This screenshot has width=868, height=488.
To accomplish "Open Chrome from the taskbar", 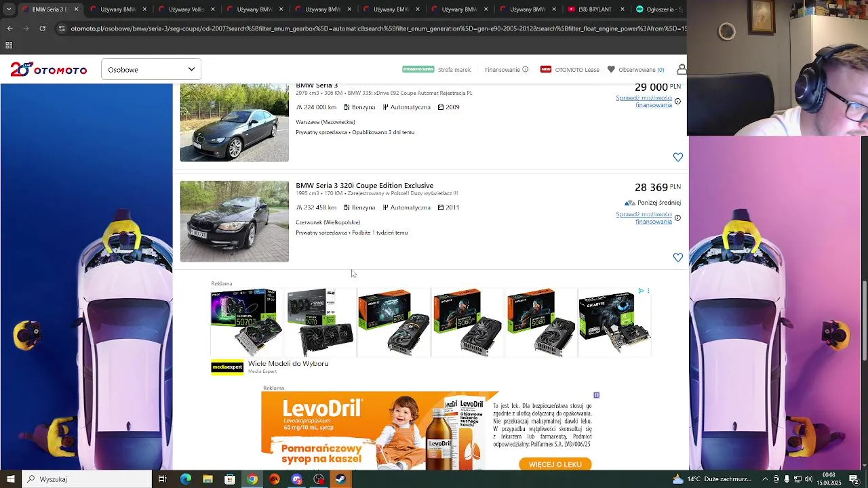I will coord(252,479).
